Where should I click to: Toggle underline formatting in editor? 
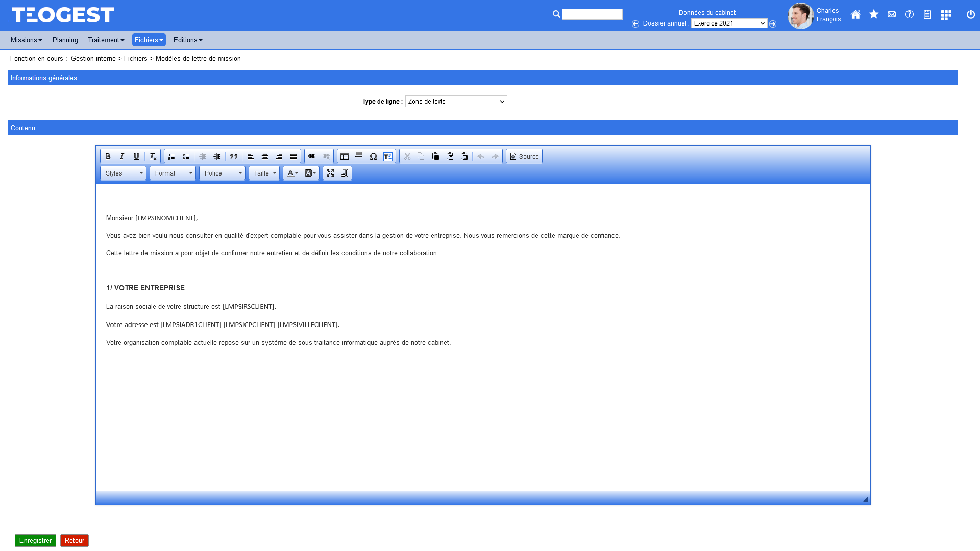coord(136,156)
